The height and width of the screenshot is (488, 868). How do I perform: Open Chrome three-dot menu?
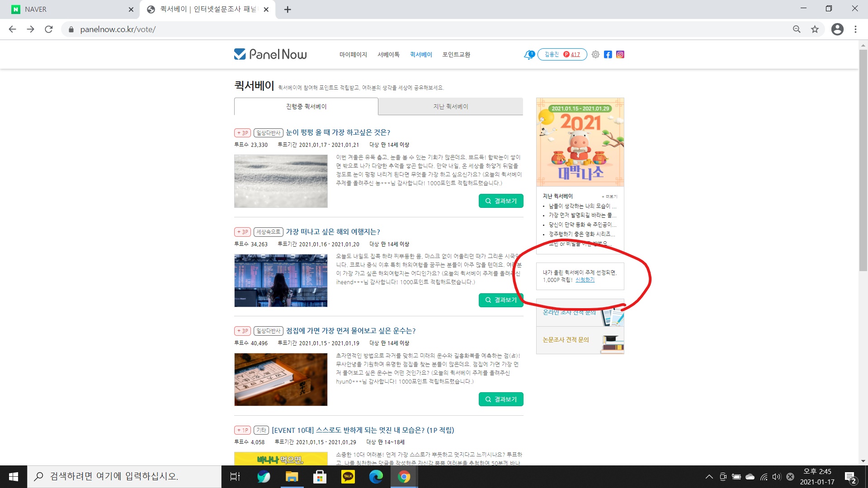tap(855, 29)
